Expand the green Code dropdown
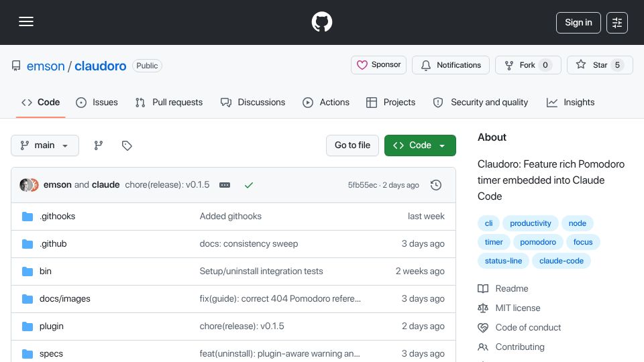Image resolution: width=644 pixels, height=362 pixels. click(420, 145)
